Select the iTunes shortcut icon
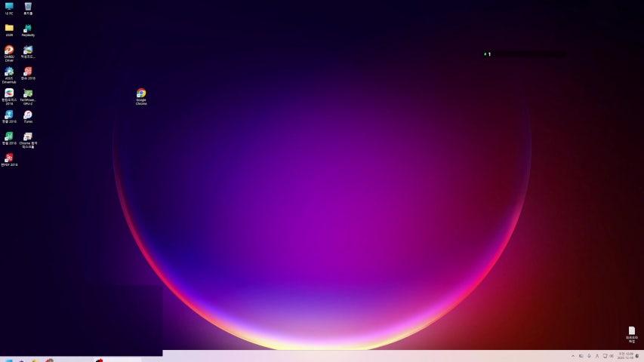This screenshot has height=362, width=644. (28, 117)
